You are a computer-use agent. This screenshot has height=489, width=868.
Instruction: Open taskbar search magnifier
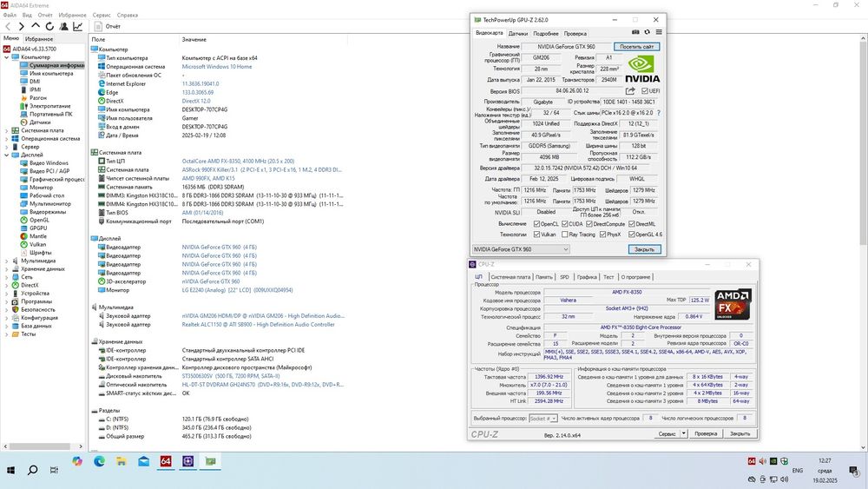pyautogui.click(x=33, y=470)
